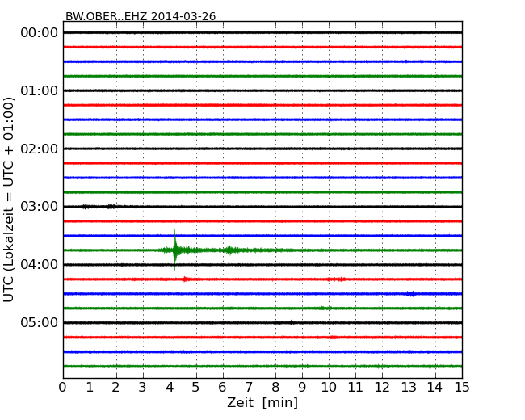
Task: Click the 03:00 trace's burst before minute 1
Action: click(85, 207)
